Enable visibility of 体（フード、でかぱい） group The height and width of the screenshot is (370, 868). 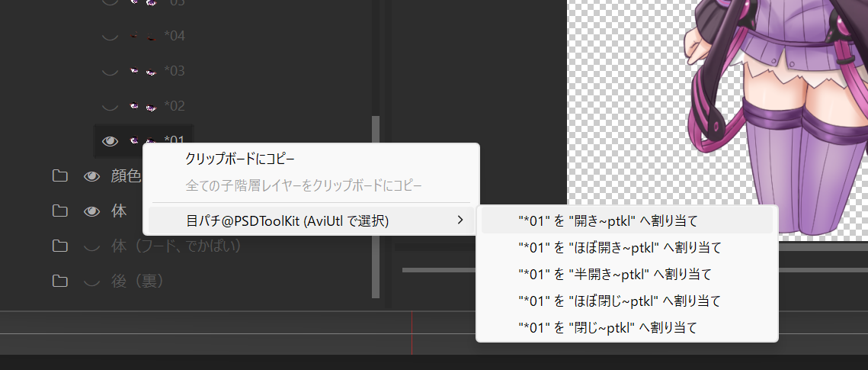pos(92,246)
